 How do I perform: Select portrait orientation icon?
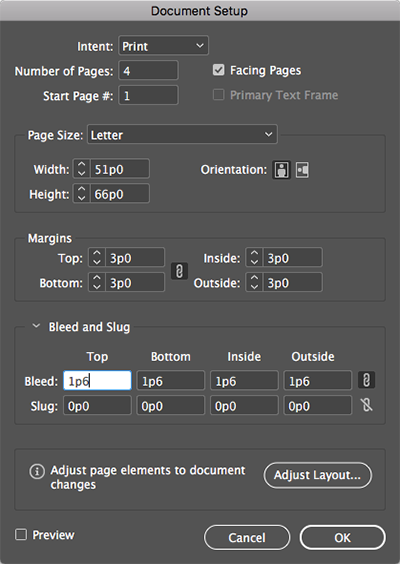(281, 169)
